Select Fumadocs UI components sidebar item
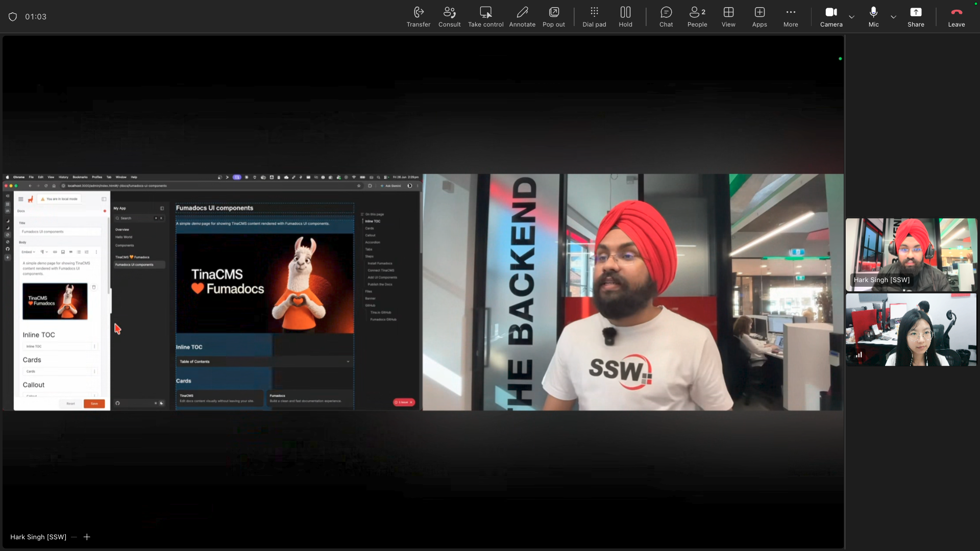Viewport: 980px width, 551px height. pos(139,265)
